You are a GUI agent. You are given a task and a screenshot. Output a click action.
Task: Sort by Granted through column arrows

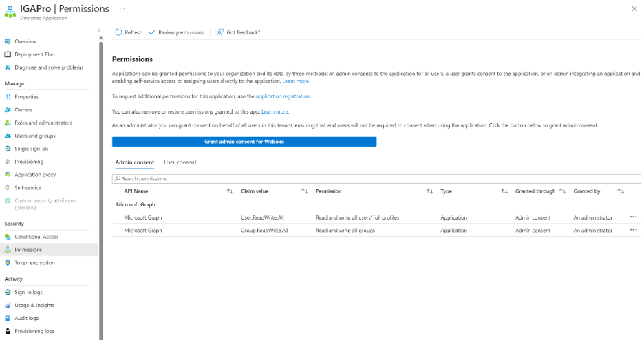[x=563, y=191]
